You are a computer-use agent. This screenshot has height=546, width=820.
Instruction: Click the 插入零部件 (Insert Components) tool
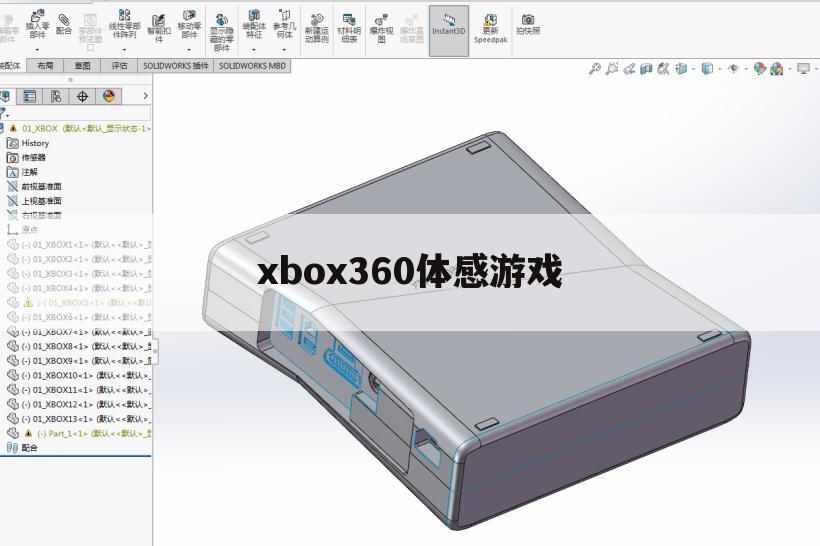pos(38,24)
